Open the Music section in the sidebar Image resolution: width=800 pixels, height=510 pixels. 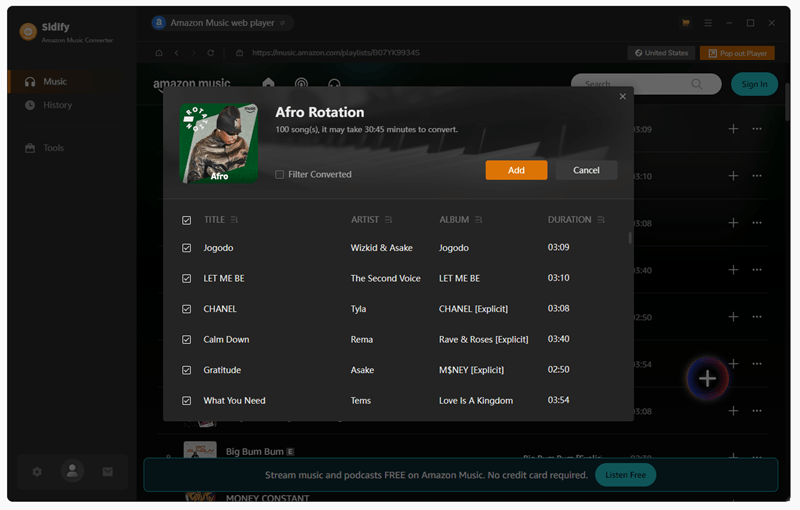point(71,82)
